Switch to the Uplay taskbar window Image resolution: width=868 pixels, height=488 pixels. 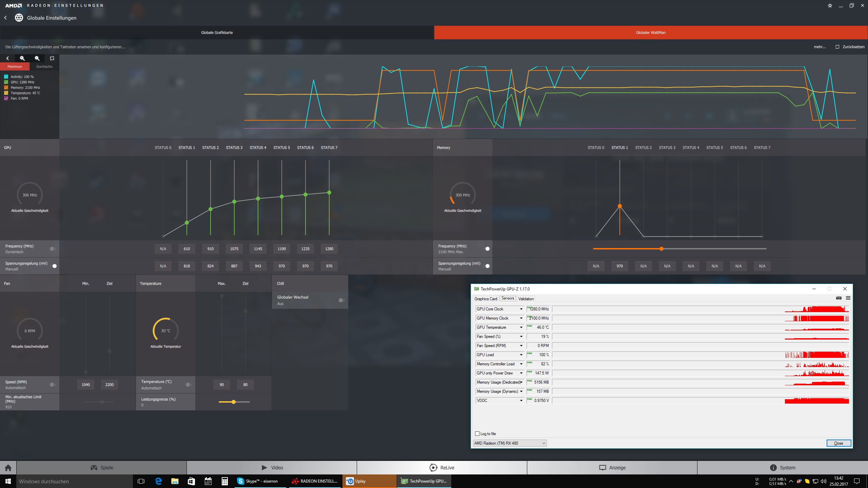pyautogui.click(x=369, y=481)
